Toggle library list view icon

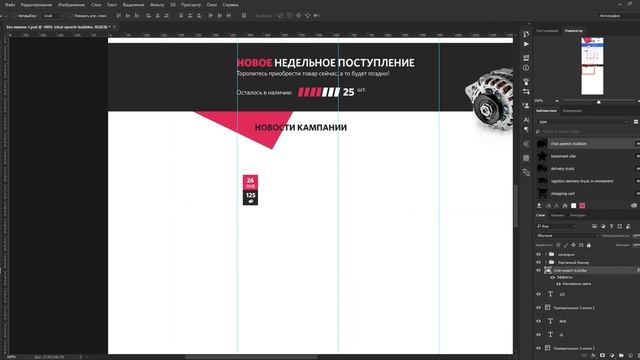coord(636,122)
